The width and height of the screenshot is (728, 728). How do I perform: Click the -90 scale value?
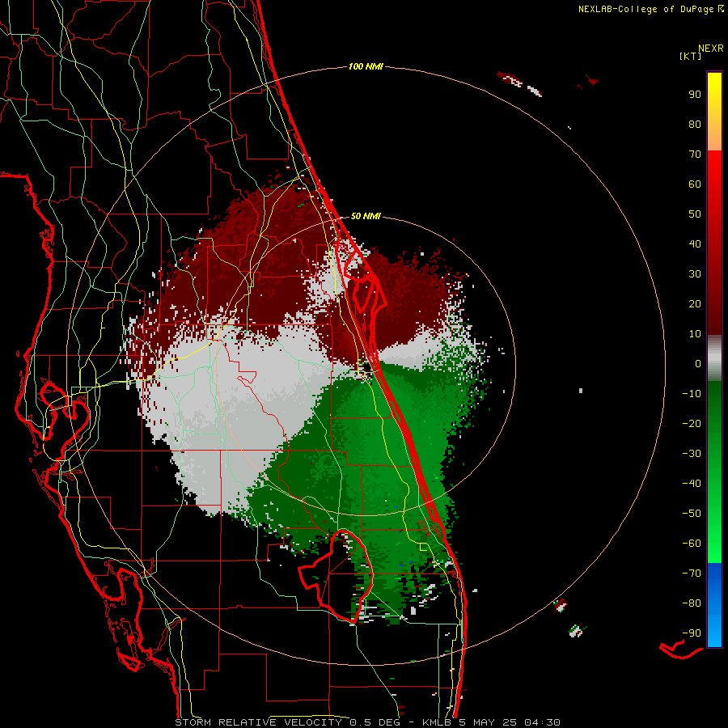pos(692,633)
